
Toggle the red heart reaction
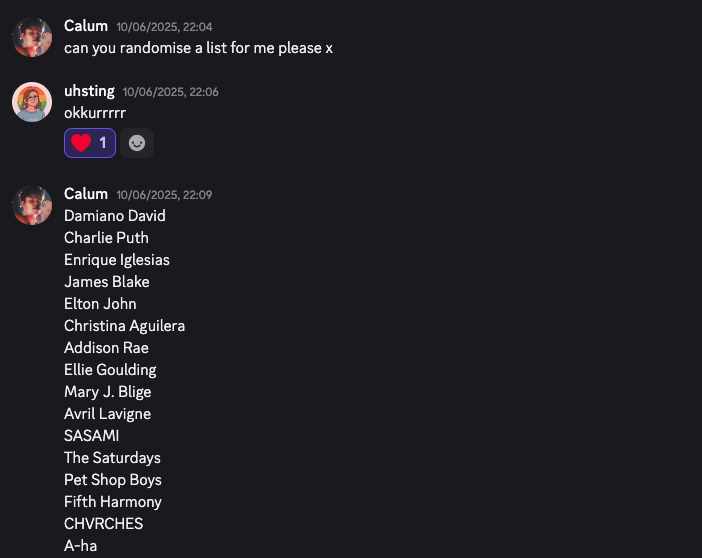(x=90, y=143)
